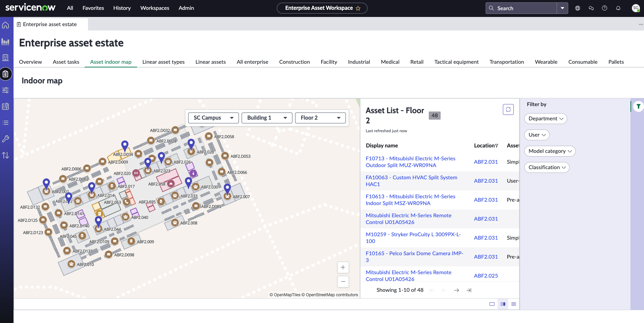Open the book catalog icon in the sidebar
This screenshot has height=323, width=644.
5,106
